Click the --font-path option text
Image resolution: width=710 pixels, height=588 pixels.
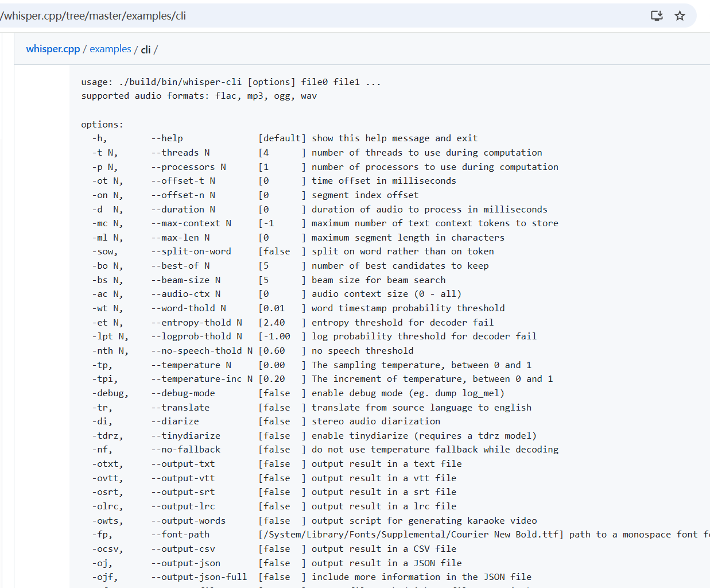[x=180, y=535]
